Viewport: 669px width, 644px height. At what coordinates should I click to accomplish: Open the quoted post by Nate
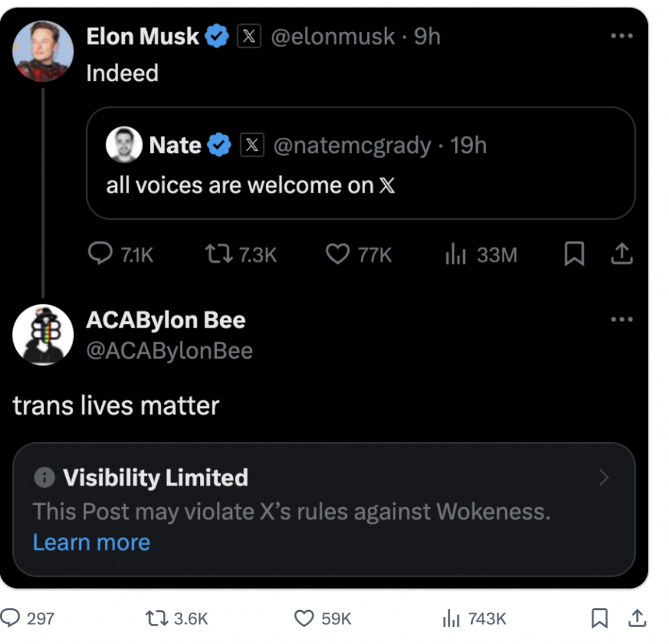361,185
